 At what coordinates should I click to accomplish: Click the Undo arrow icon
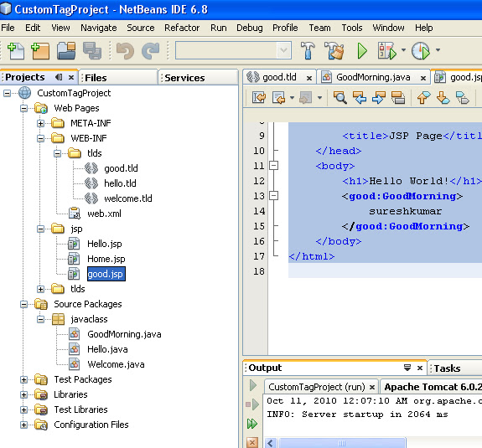125,51
